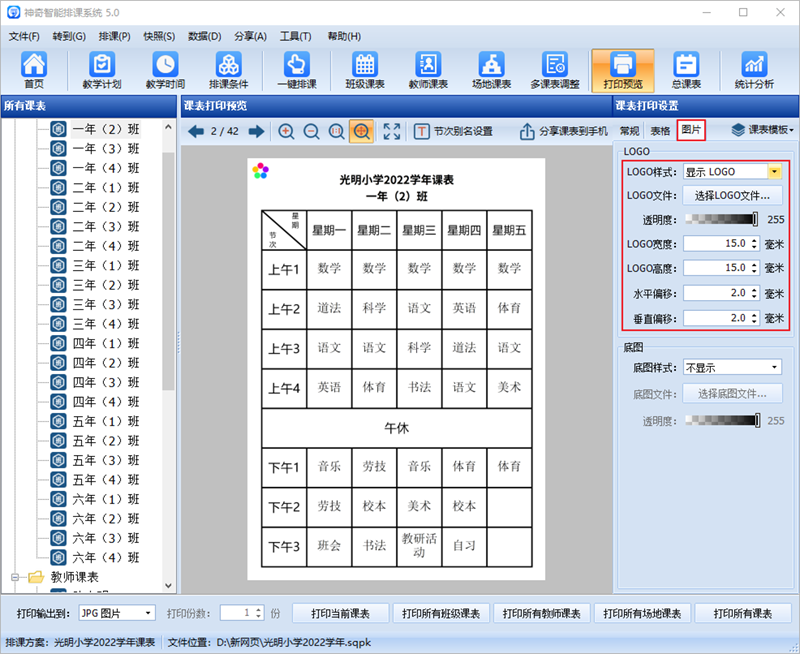Open the 排课(P) menu

click(x=114, y=36)
